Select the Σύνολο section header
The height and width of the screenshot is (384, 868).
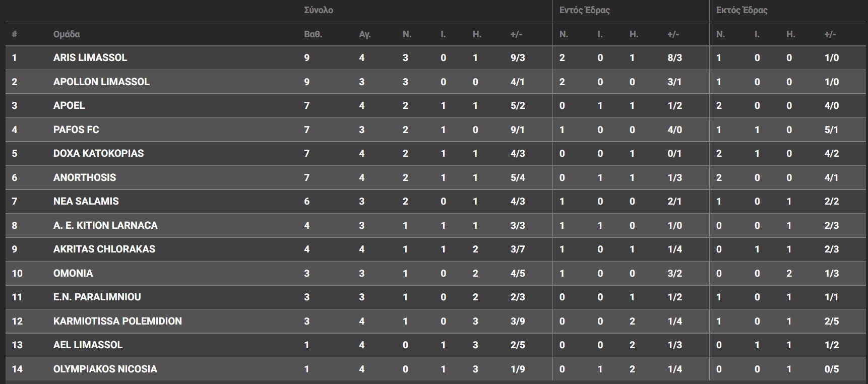(319, 10)
